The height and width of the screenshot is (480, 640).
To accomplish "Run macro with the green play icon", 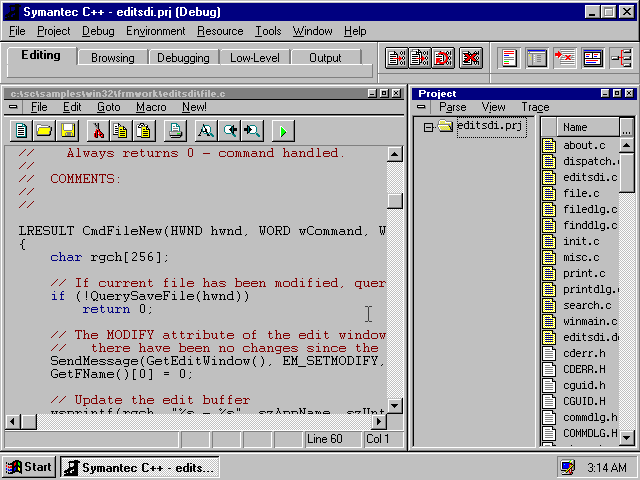I will click(x=283, y=131).
